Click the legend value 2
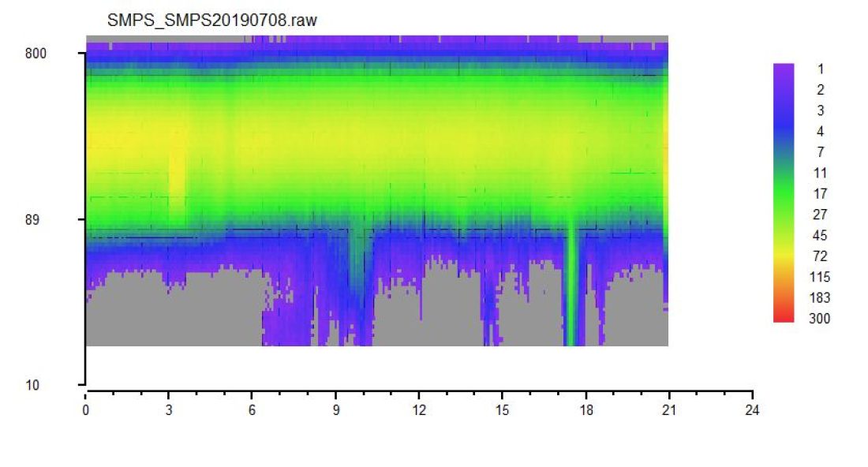Image resolution: width=868 pixels, height=467 pixels. (x=821, y=90)
